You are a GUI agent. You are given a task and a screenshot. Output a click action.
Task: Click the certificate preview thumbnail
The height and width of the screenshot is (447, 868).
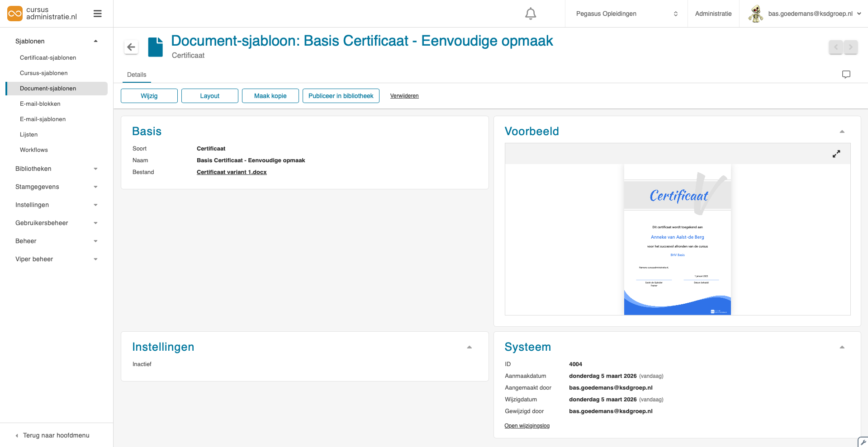tap(677, 240)
